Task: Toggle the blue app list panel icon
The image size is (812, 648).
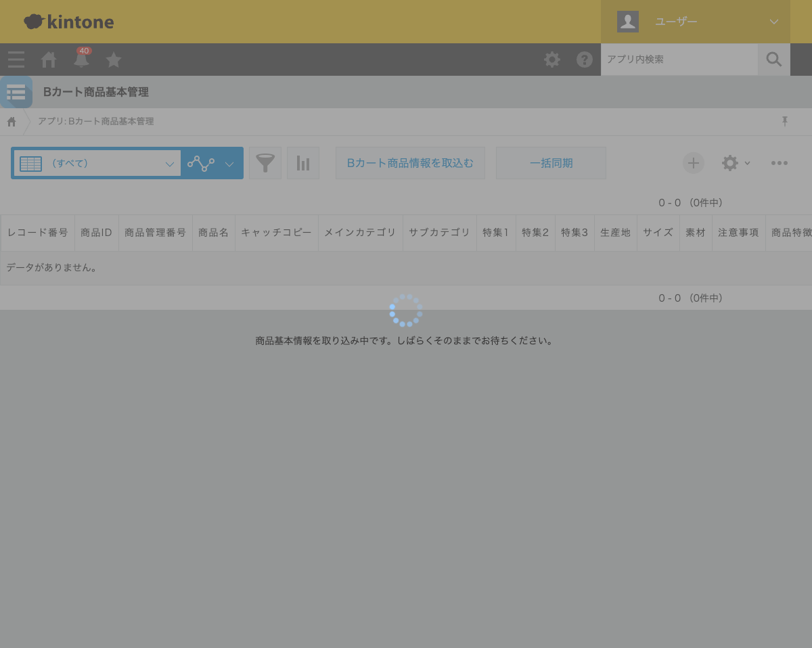Action: point(16,93)
